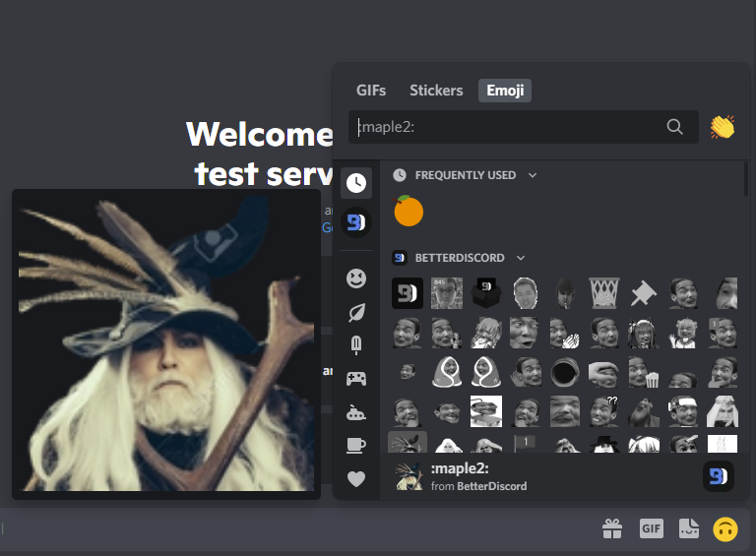This screenshot has height=556, width=756.
Task: Jump to the Nature leaf emoji category
Action: [x=356, y=312]
